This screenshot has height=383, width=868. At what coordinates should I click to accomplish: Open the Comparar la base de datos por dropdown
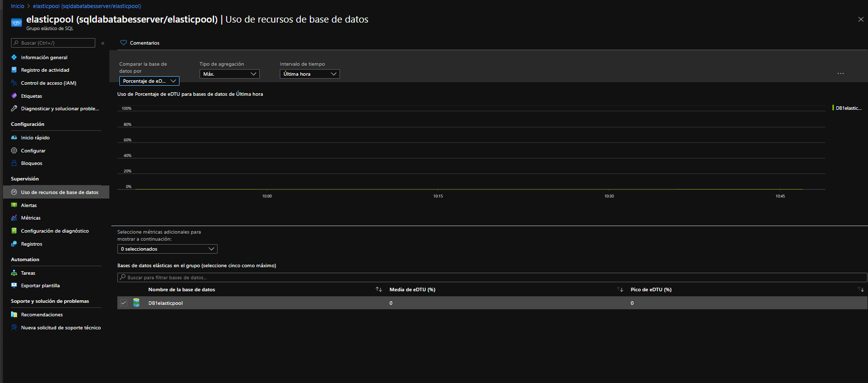pos(149,81)
